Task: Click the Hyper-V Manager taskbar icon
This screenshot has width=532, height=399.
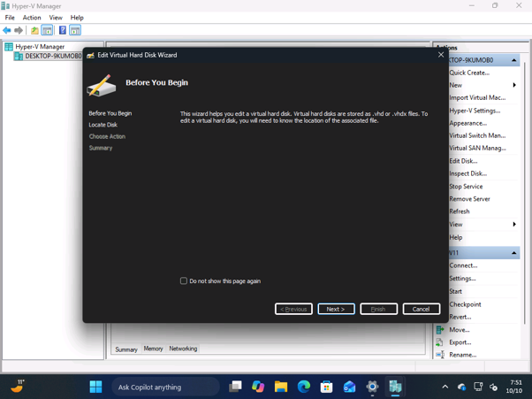Action: coord(395,387)
